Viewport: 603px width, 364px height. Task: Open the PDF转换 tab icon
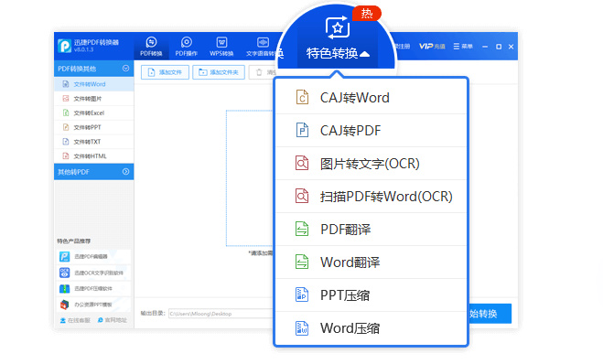(x=151, y=42)
